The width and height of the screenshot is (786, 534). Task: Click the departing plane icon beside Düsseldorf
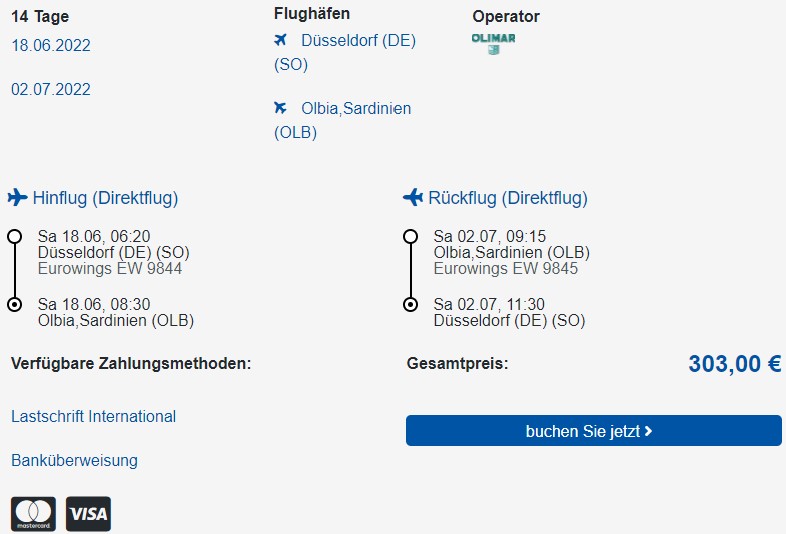click(x=280, y=40)
